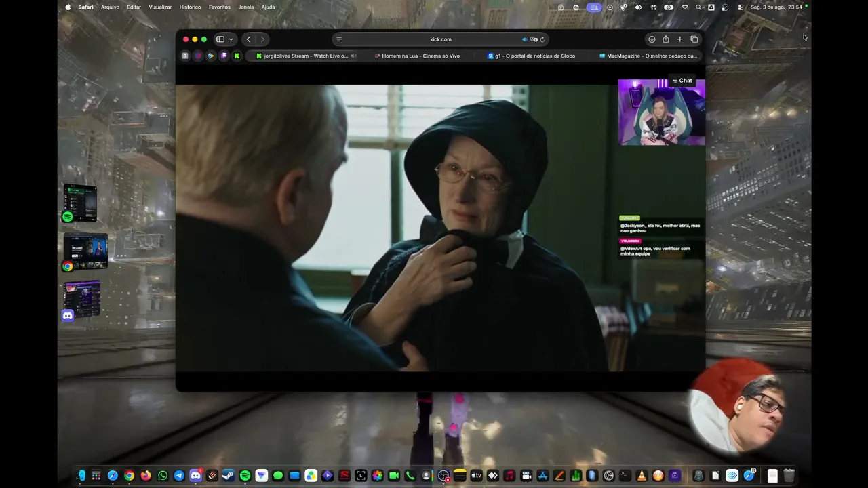
Task: Open Wi-Fi status in the menu bar
Action: point(685,7)
